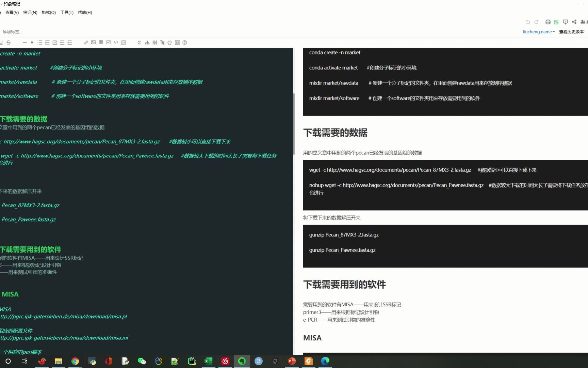The image size is (588, 368).
Task: Increase the paragraph indent
Action: [x=62, y=43]
